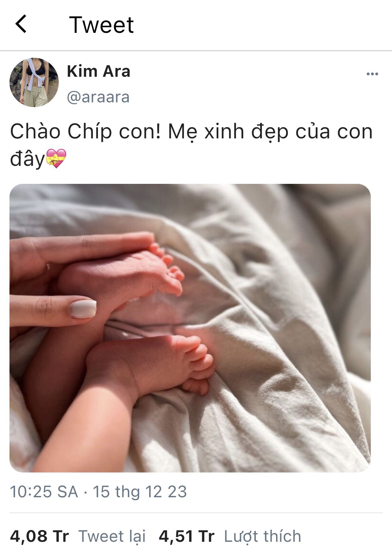Open the baby feet photo attachment
Screen dimensions: 392x556
tap(190, 328)
